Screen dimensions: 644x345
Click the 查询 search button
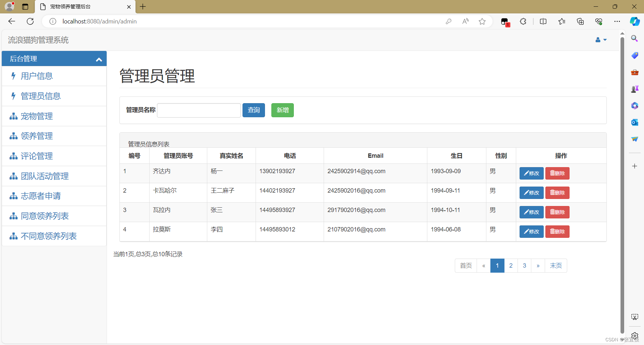tap(254, 110)
